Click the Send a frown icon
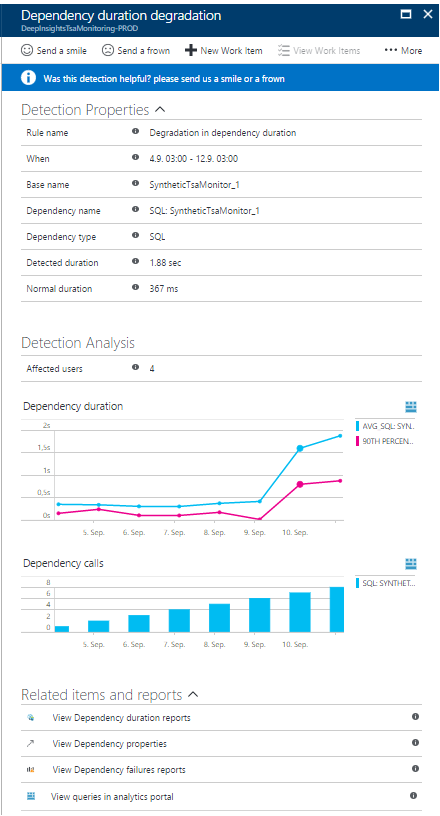This screenshot has height=816, width=440. 107,50
